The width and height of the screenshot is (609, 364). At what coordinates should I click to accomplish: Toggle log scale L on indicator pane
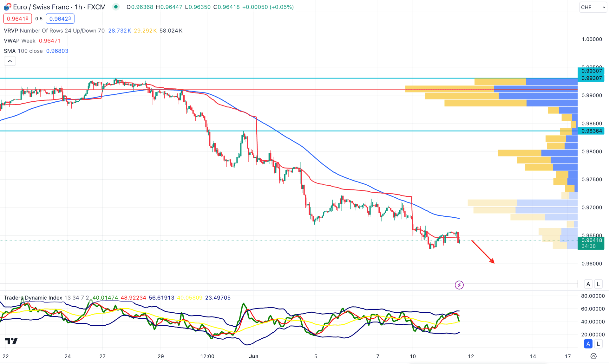[598, 344]
